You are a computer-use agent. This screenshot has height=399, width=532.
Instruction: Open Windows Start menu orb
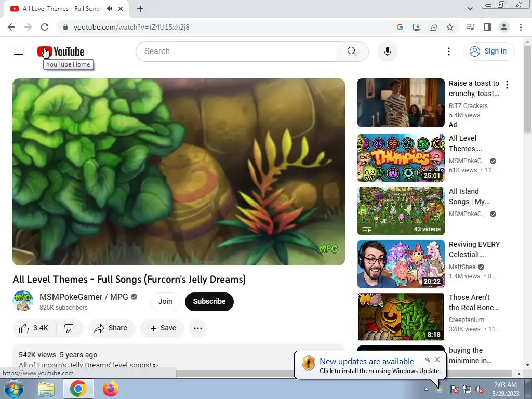[x=13, y=389]
